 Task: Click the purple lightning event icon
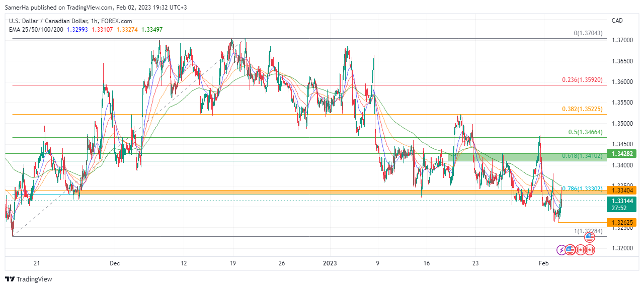[x=561, y=250]
